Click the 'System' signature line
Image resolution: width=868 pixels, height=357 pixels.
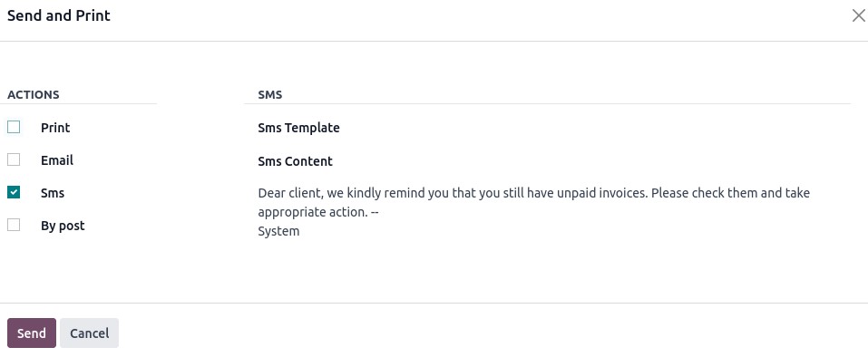tap(278, 231)
